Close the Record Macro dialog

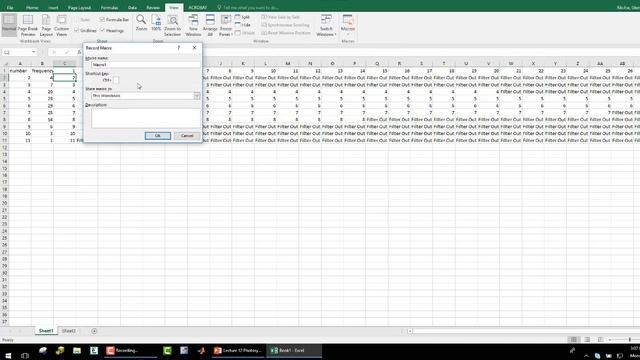[x=194, y=48]
